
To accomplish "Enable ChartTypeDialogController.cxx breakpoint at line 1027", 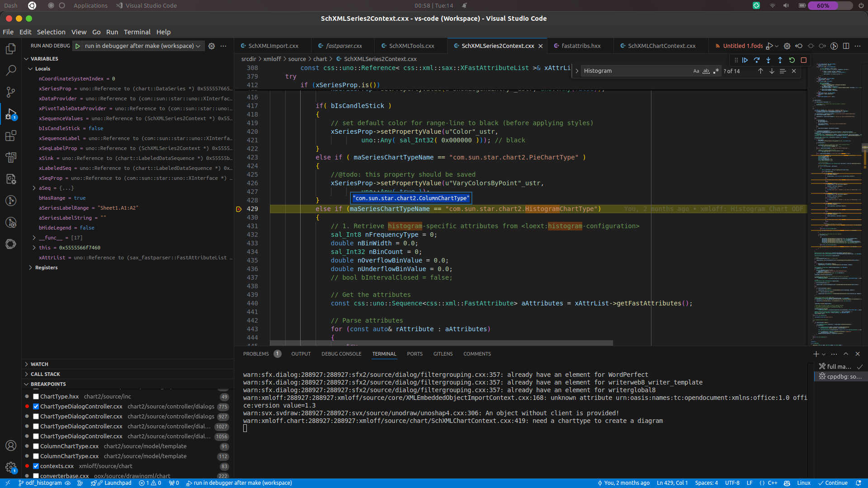I will 36,427.
